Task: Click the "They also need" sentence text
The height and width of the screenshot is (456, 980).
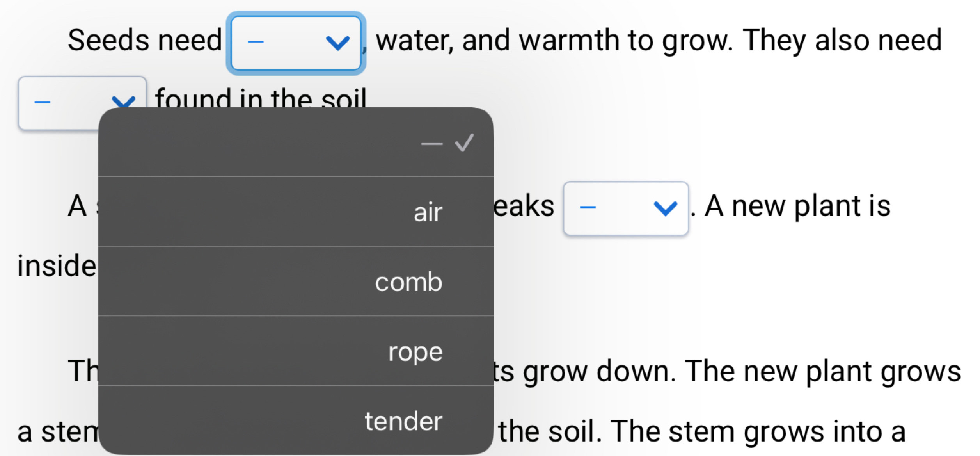Action: pos(842,41)
